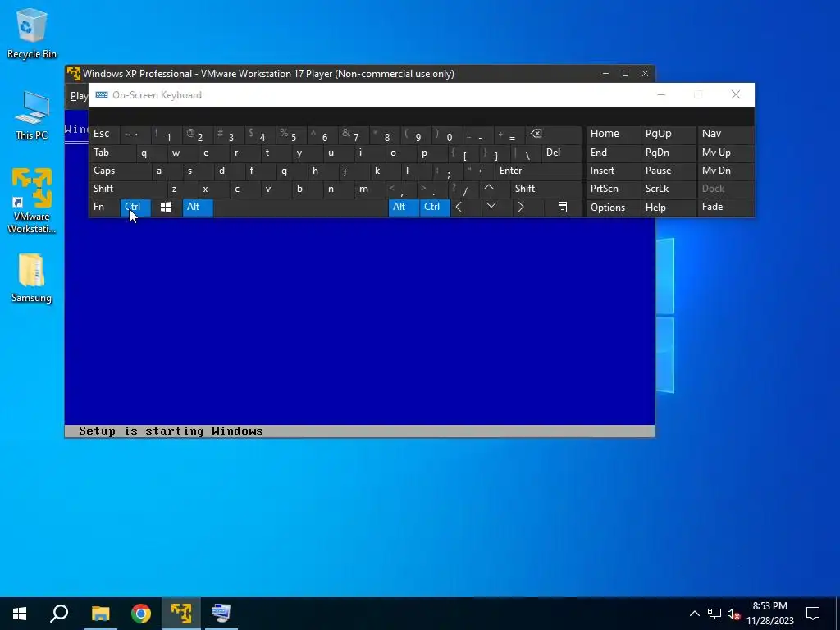Toggle the left Ctrl key
Screen dimensions: 840x630
135,208
